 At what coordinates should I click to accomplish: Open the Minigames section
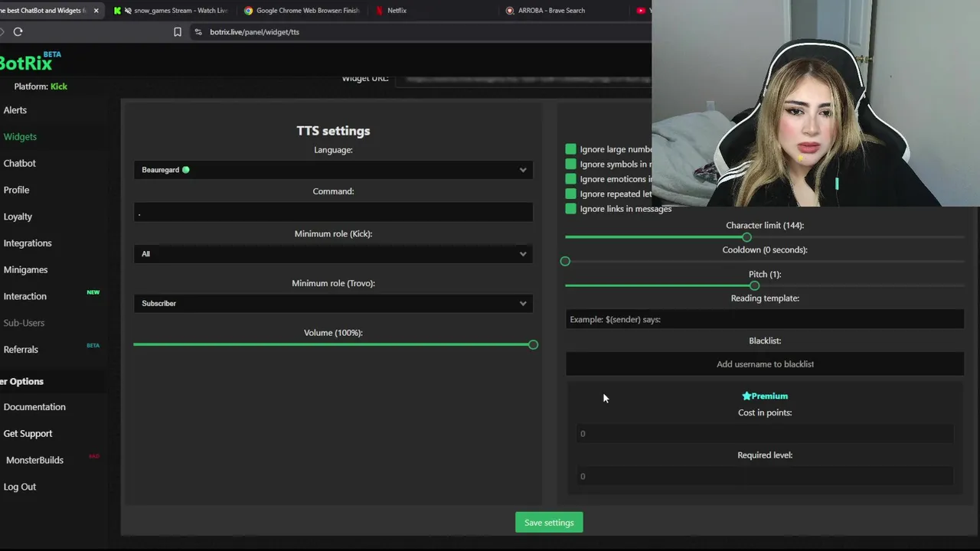25,269
